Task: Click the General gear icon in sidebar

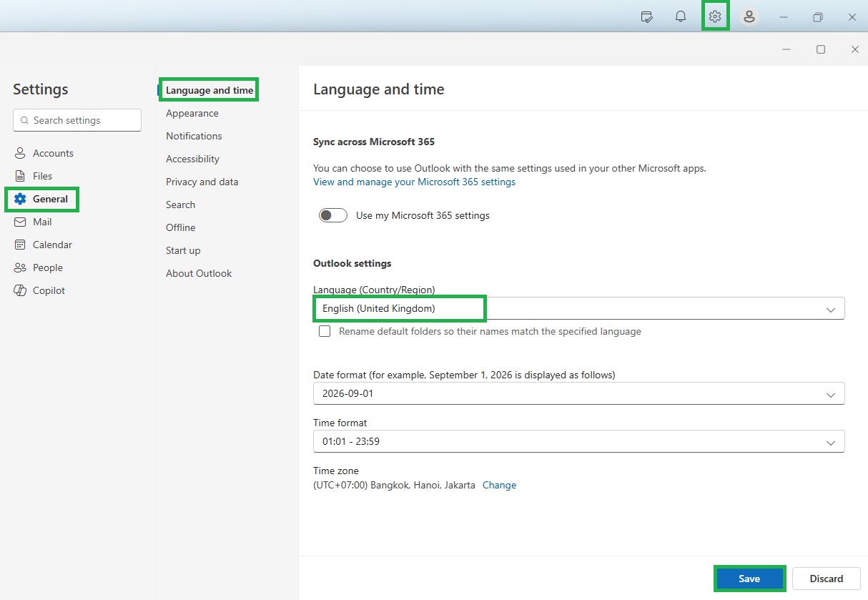Action: (x=20, y=199)
